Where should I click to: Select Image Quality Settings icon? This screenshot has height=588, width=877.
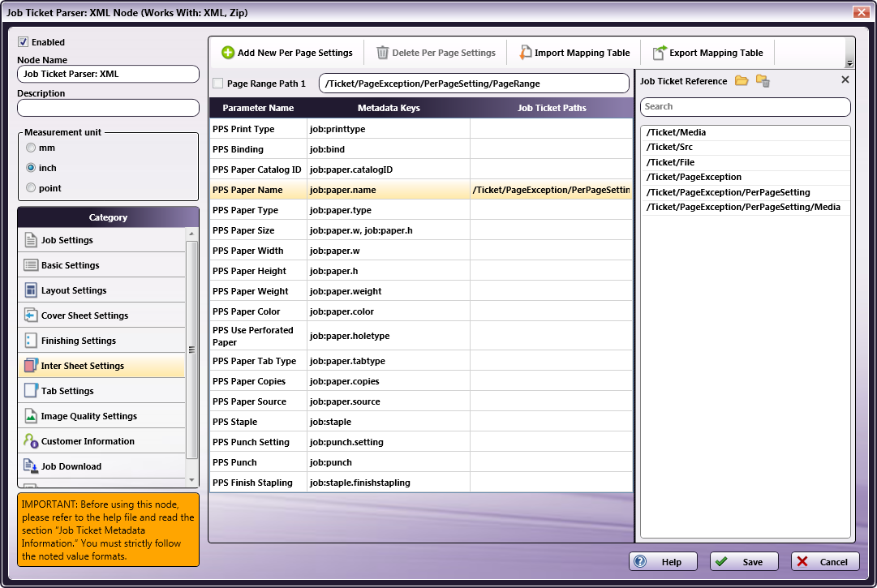[x=31, y=416]
